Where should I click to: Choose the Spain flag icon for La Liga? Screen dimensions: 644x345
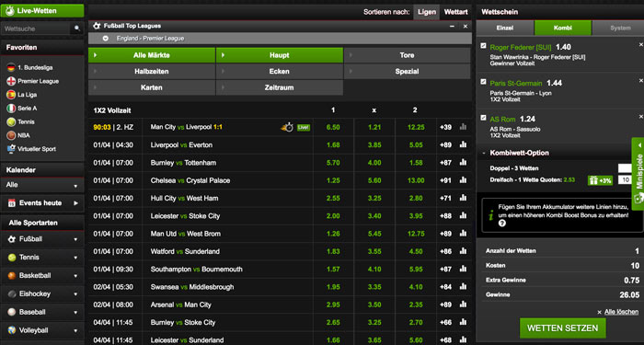click(x=11, y=95)
